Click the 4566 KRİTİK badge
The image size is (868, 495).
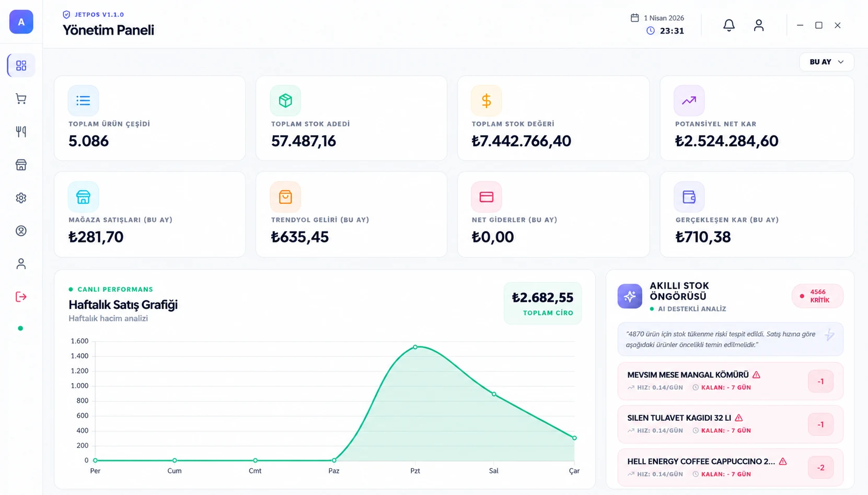[x=817, y=296]
